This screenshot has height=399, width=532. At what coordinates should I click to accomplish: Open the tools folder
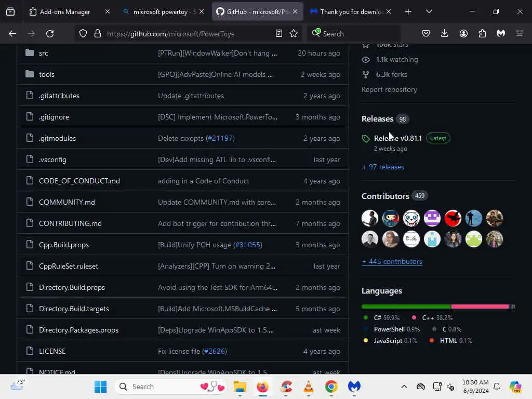46,74
